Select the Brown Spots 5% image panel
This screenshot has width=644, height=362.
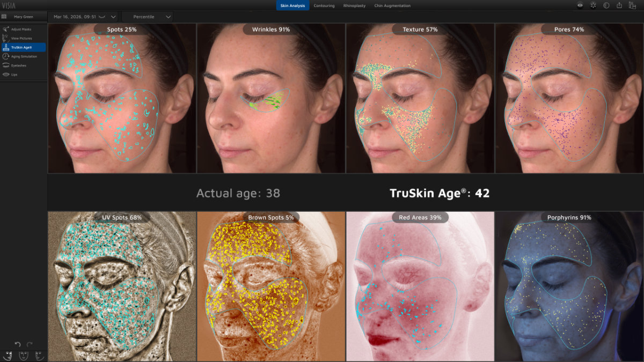(x=271, y=286)
